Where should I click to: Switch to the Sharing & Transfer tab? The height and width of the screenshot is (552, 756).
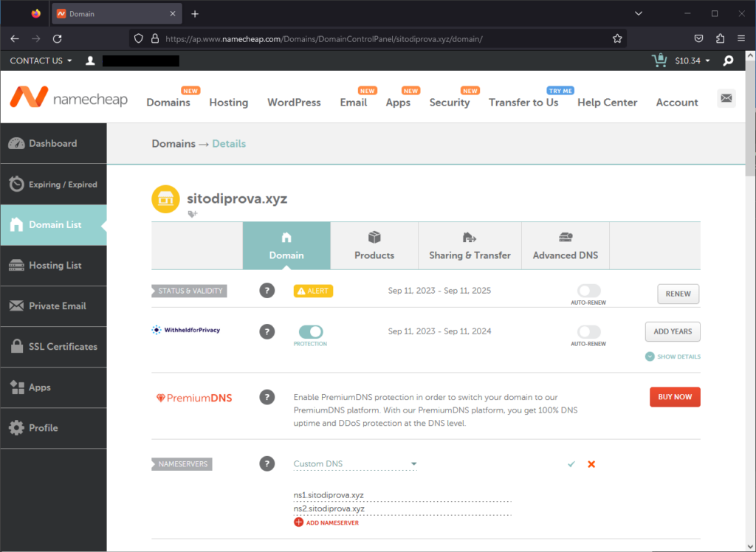470,246
